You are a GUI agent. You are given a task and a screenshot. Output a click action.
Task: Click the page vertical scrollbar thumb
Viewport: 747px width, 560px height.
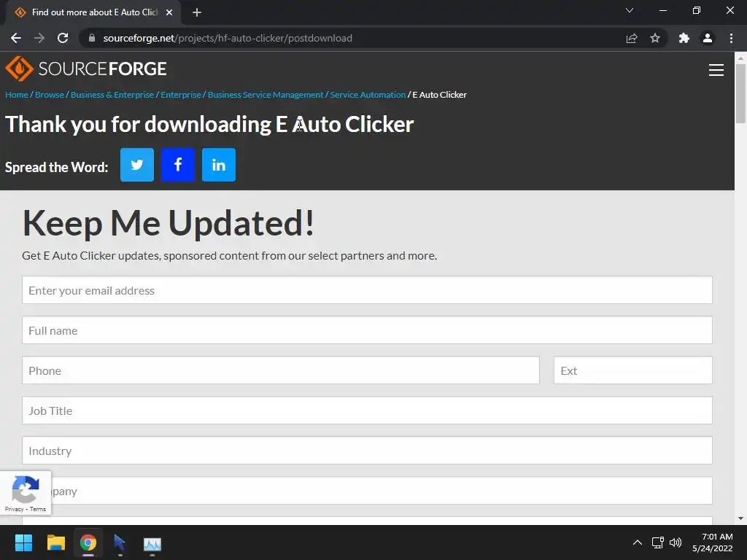click(x=741, y=93)
